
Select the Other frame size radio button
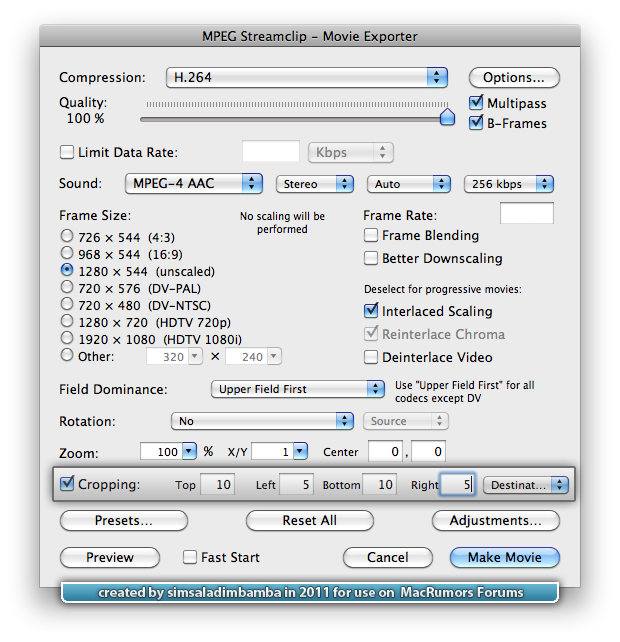point(67,355)
